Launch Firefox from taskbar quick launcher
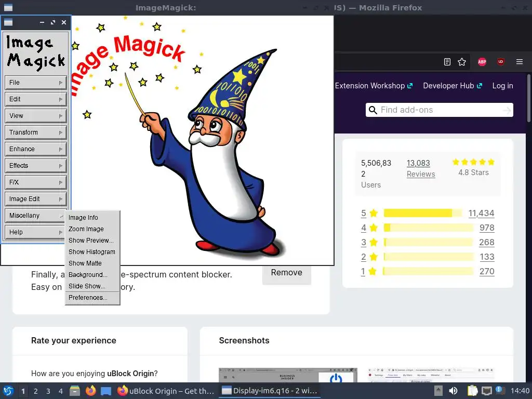The width and height of the screenshot is (532, 399). pyautogui.click(x=90, y=391)
